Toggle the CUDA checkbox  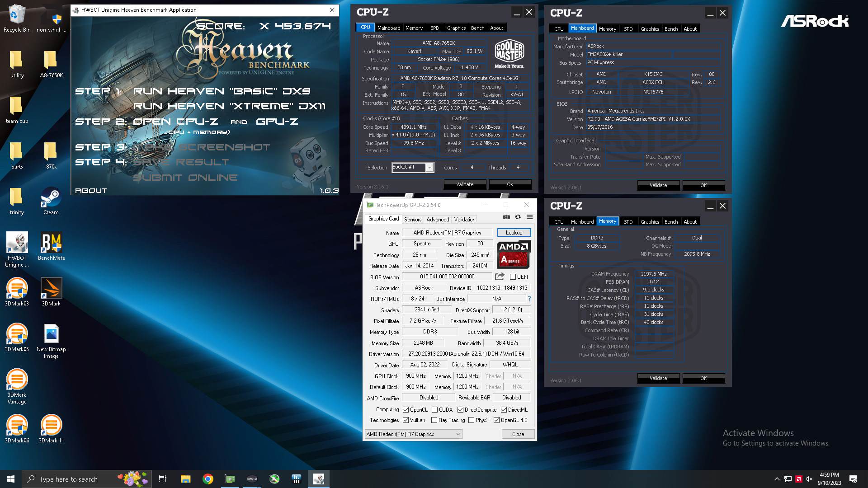click(x=435, y=410)
